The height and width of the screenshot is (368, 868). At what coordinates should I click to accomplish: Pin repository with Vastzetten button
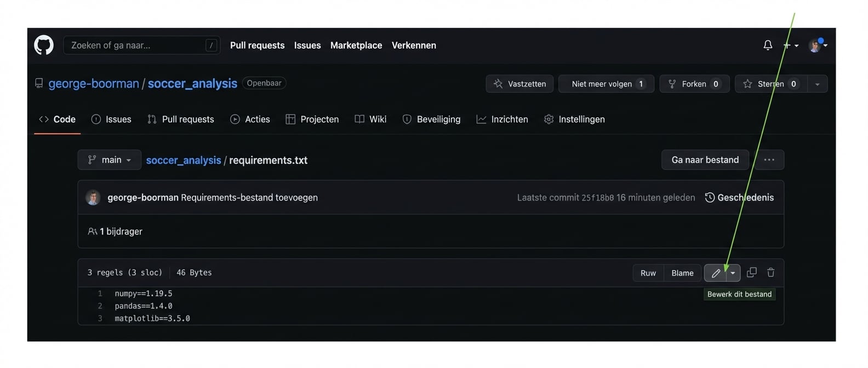[x=519, y=84]
